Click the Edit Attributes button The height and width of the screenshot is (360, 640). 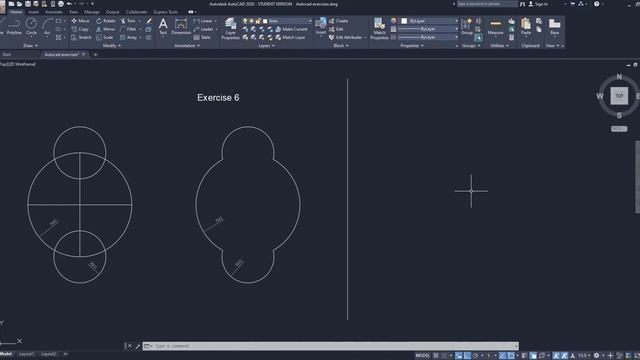(x=347, y=37)
